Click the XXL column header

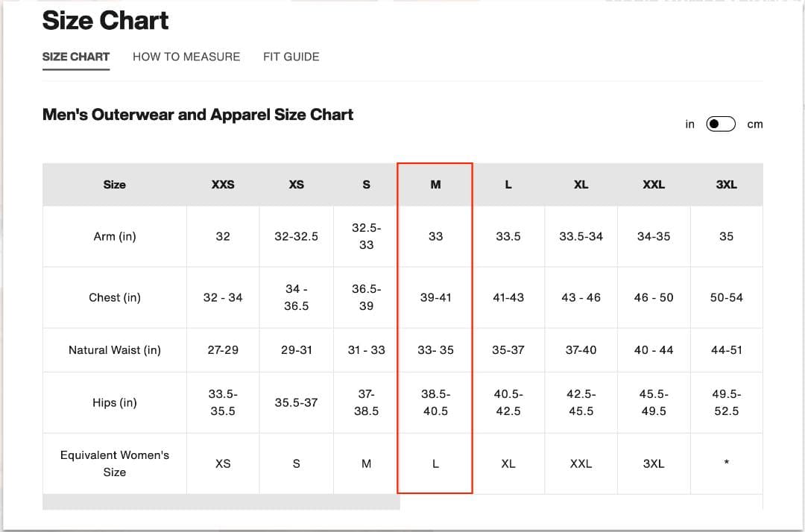click(x=654, y=185)
